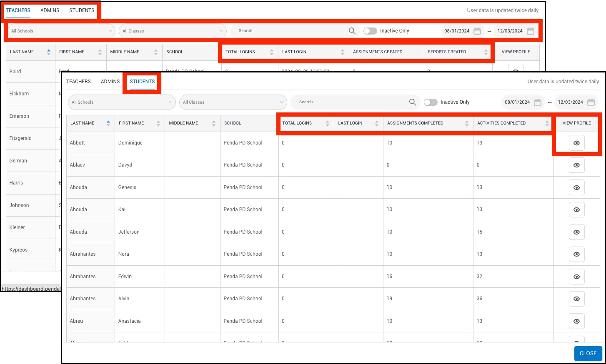The image size is (606, 364).
Task: Switch to Teachers tab in front window
Action: point(78,82)
